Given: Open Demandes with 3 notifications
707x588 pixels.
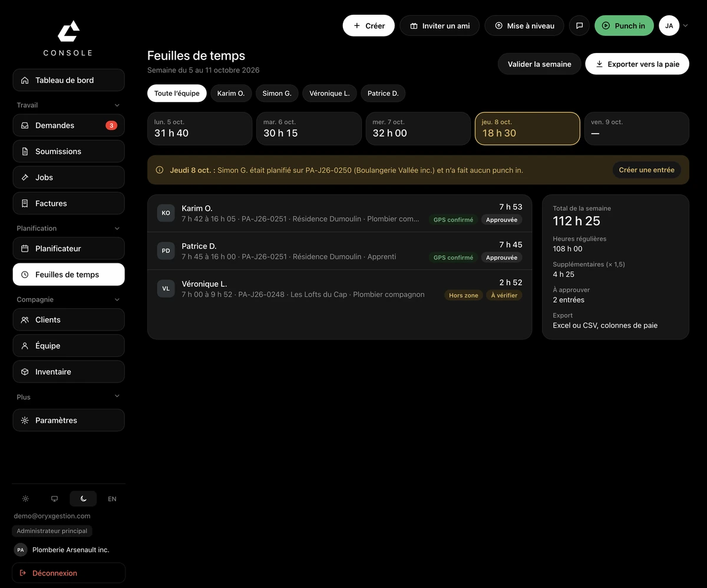Looking at the screenshot, I should pyautogui.click(x=68, y=125).
